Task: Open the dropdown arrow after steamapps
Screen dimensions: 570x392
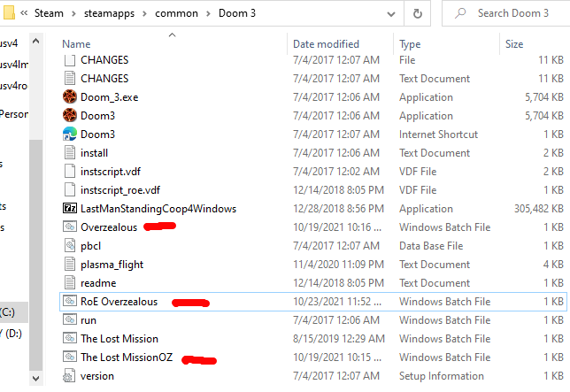Action: click(x=144, y=14)
